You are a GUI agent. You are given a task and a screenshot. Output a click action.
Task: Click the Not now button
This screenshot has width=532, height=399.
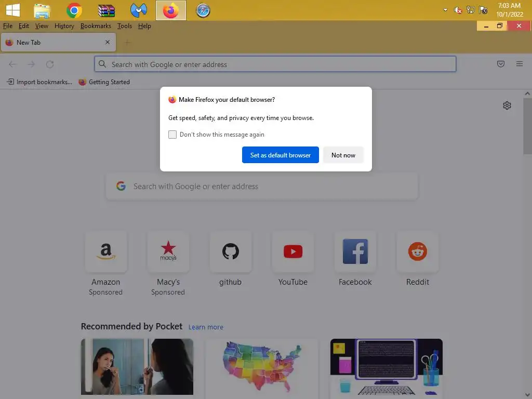(343, 155)
